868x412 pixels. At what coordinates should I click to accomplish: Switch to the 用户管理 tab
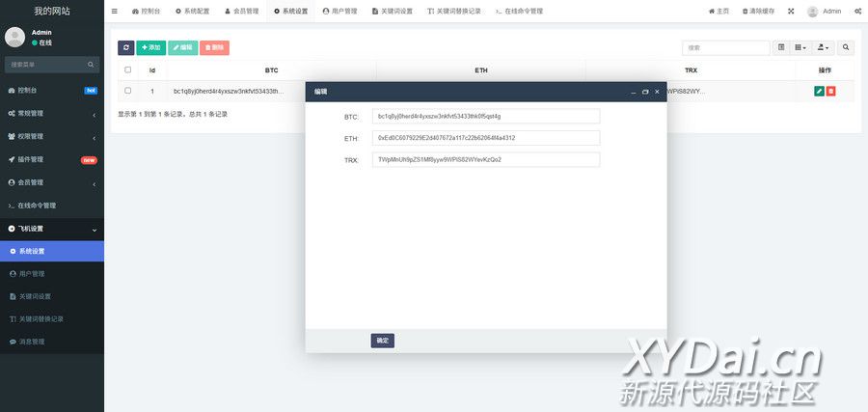tap(339, 12)
